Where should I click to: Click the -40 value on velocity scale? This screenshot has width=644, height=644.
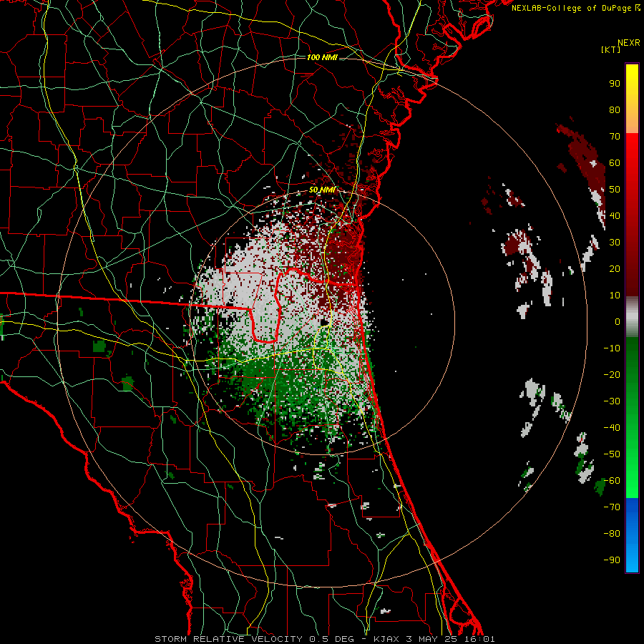612,428
